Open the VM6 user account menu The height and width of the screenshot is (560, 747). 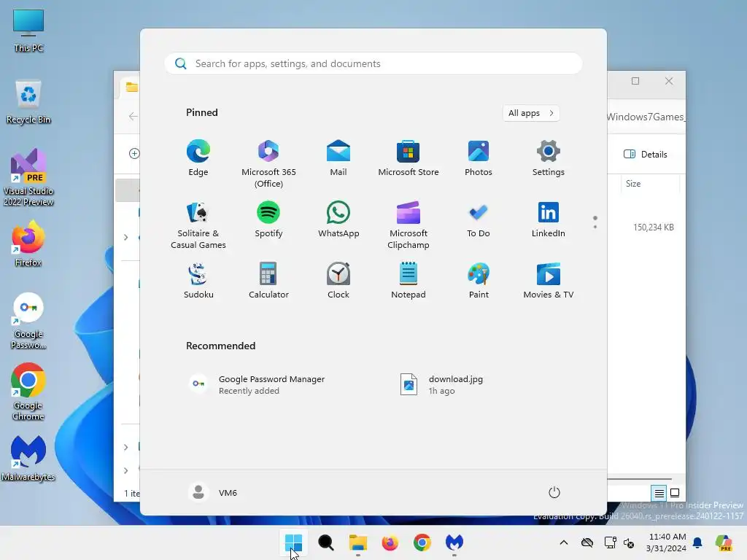point(213,492)
